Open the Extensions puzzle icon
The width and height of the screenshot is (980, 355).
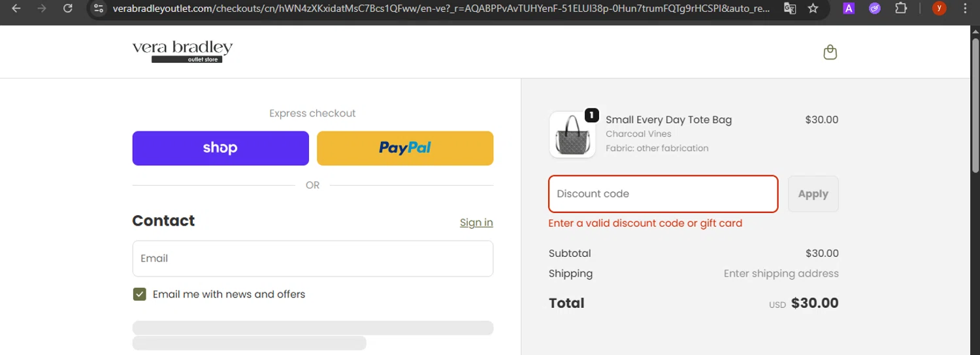[901, 8]
